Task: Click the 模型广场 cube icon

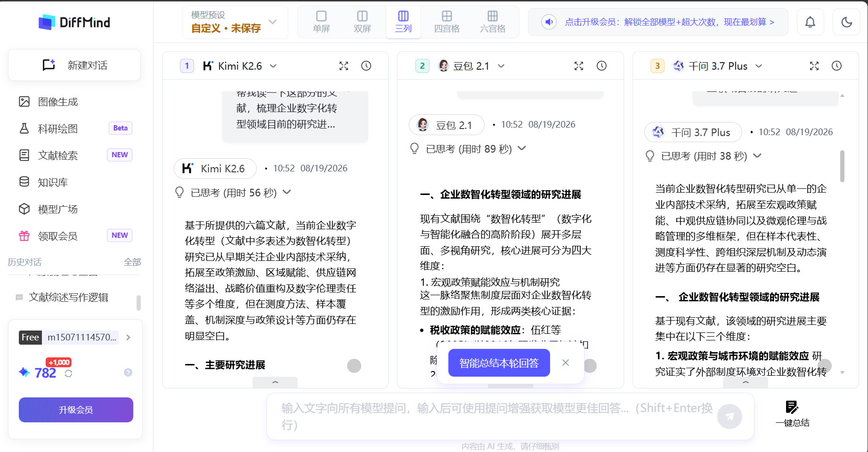Action: pyautogui.click(x=24, y=209)
